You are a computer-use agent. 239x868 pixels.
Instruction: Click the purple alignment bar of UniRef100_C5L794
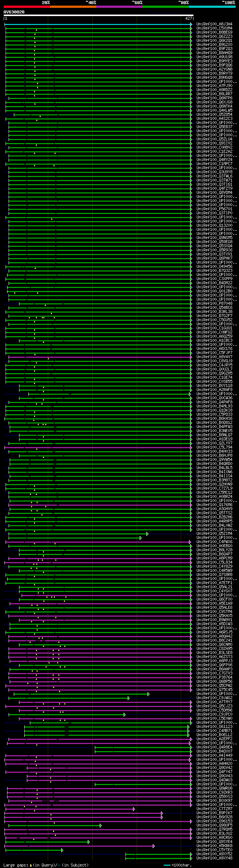[x=98, y=447]
